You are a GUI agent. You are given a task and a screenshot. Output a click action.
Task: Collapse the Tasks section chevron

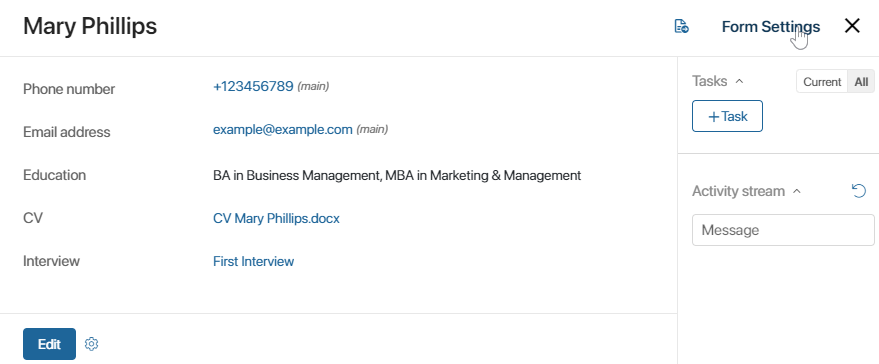739,81
